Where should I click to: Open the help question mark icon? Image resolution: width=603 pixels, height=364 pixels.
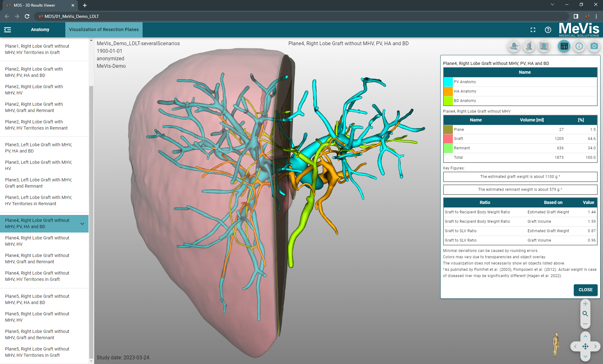[x=548, y=30]
